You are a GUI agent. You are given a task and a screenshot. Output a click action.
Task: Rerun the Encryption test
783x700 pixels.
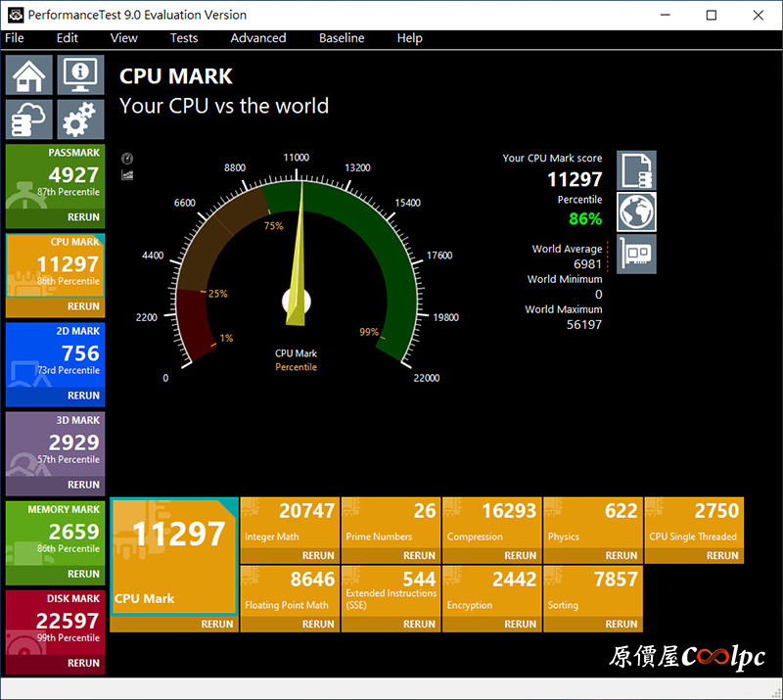tap(492, 624)
